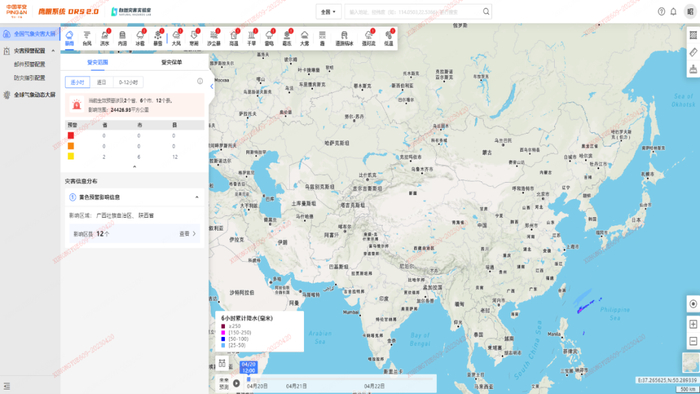
Task: Select the 寒潮 cold wave hazard icon
Action: click(194, 38)
